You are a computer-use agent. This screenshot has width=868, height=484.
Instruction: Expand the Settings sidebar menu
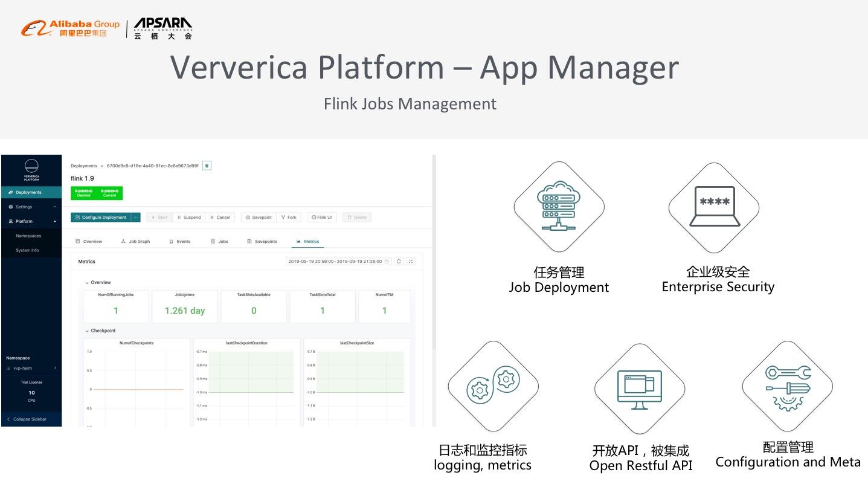31,207
